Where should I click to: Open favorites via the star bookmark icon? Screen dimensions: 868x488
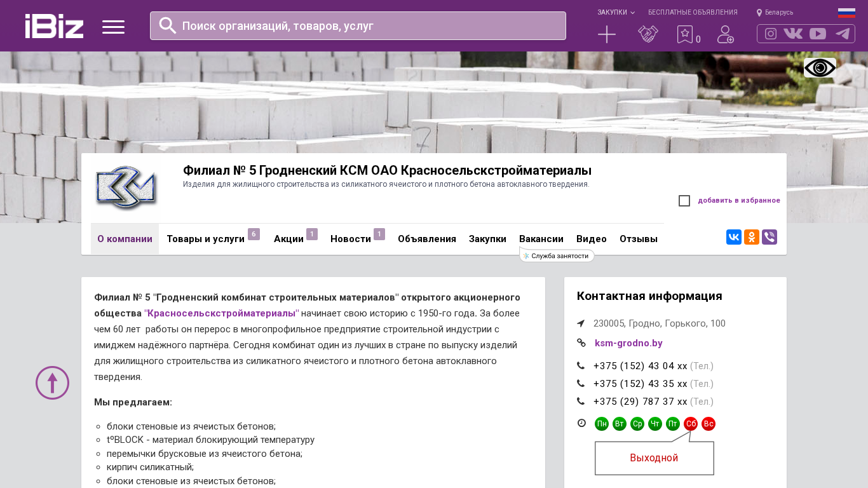coord(684,34)
